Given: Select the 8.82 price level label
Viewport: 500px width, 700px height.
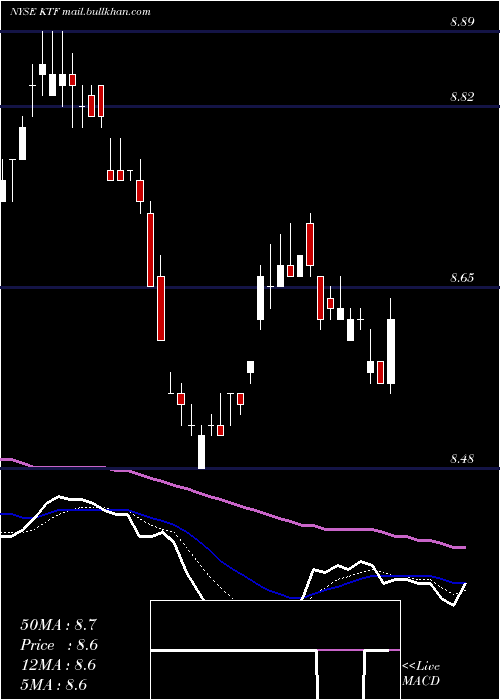Looking at the screenshot, I should coord(462,96).
